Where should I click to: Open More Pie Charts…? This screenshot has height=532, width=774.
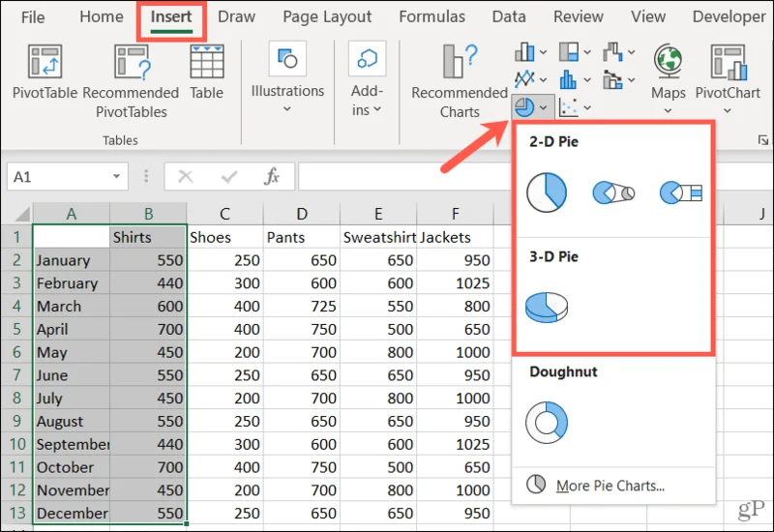(613, 486)
